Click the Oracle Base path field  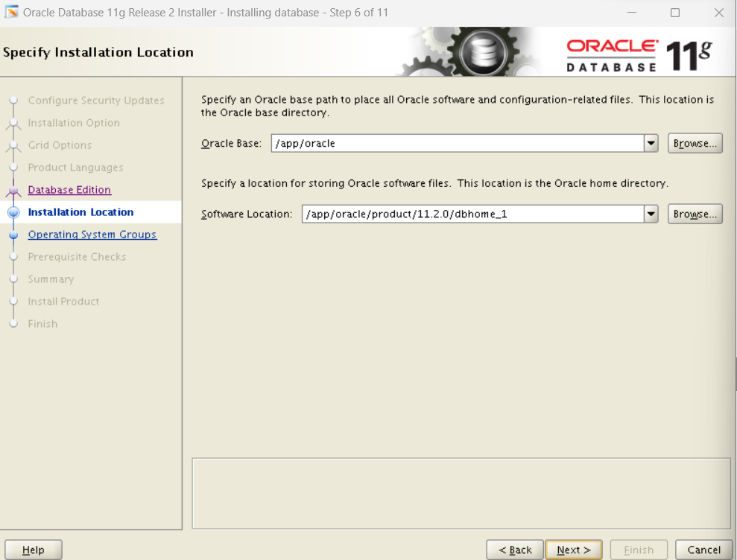[x=458, y=143]
